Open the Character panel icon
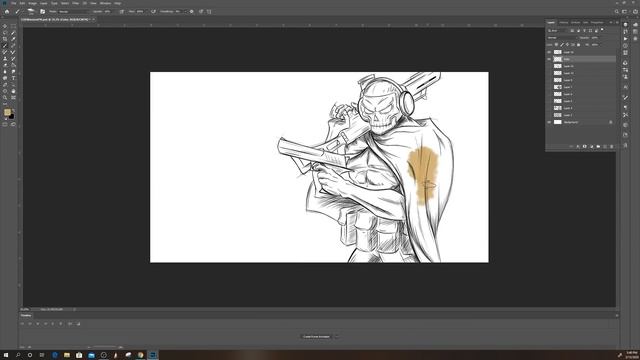640x360 pixels. 625,87
